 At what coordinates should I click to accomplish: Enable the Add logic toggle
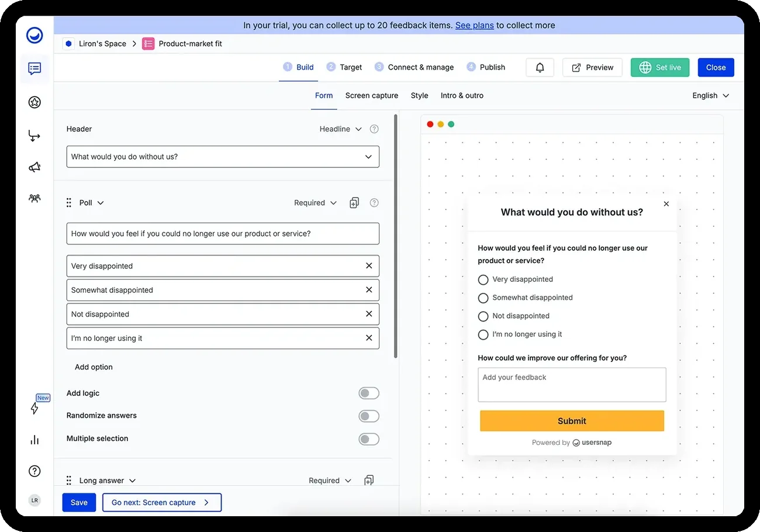coord(369,393)
